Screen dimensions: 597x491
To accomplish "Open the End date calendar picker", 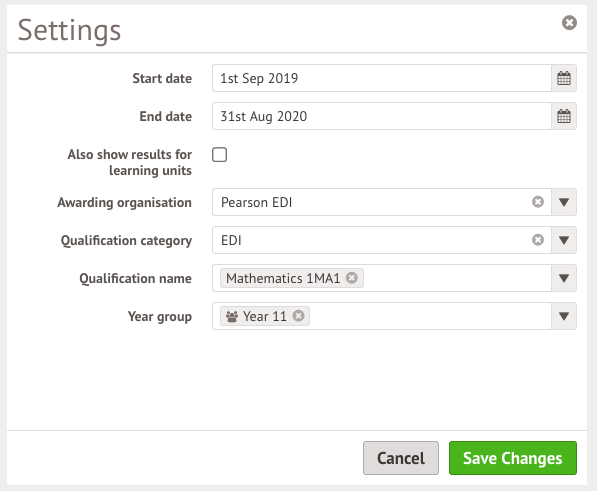I will click(x=564, y=116).
